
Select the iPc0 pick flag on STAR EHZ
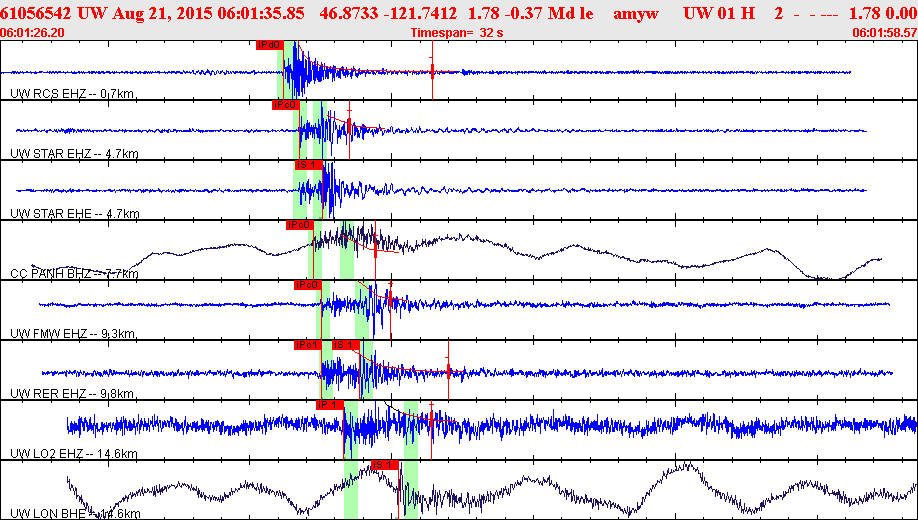(286, 105)
